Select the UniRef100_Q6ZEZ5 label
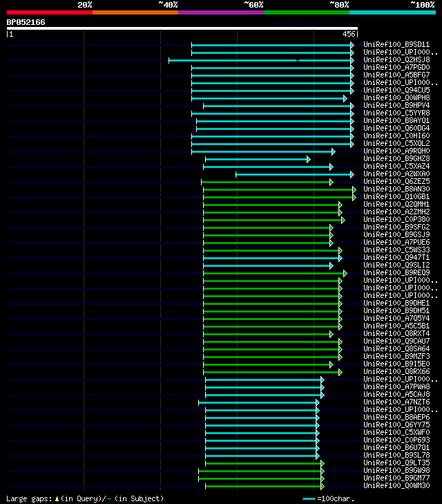Screen dimensions: 442x504 click(x=396, y=181)
